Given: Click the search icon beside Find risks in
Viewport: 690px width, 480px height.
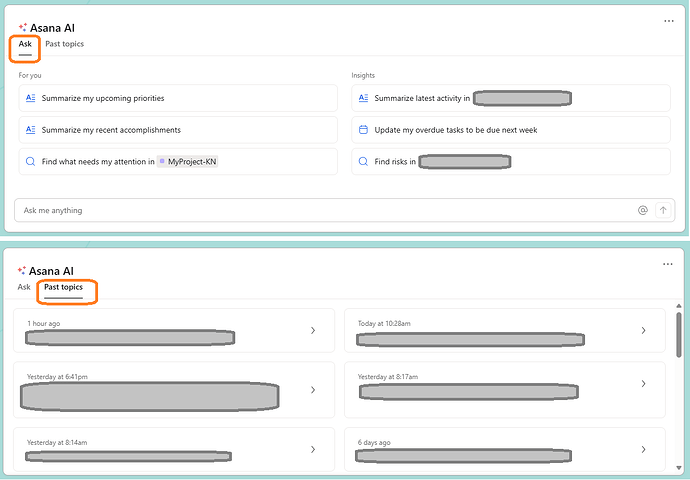Looking at the screenshot, I should coord(363,161).
